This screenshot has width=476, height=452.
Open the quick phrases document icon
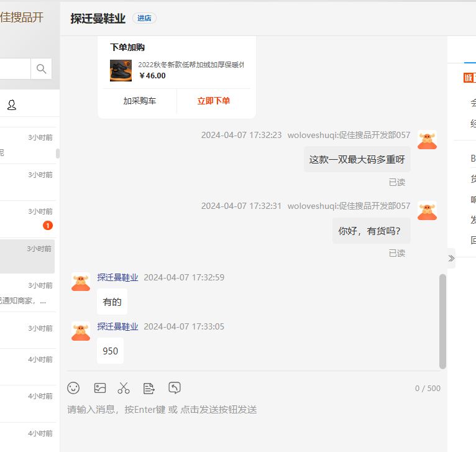[x=149, y=388]
